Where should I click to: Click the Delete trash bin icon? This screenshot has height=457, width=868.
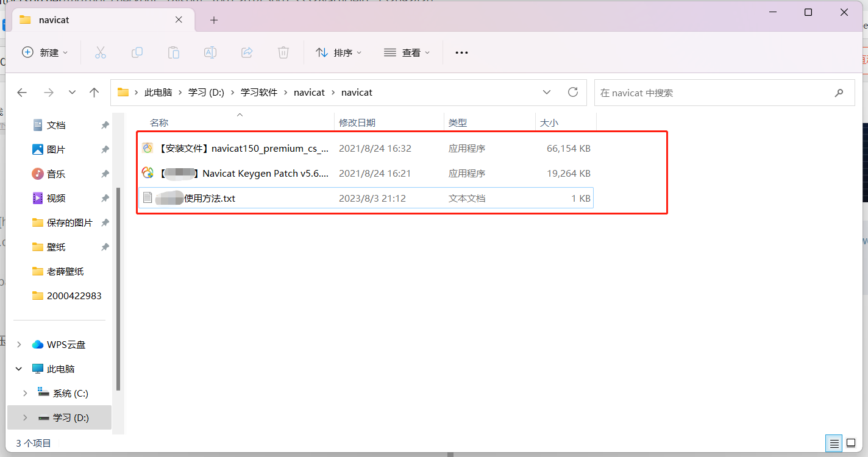click(x=283, y=52)
